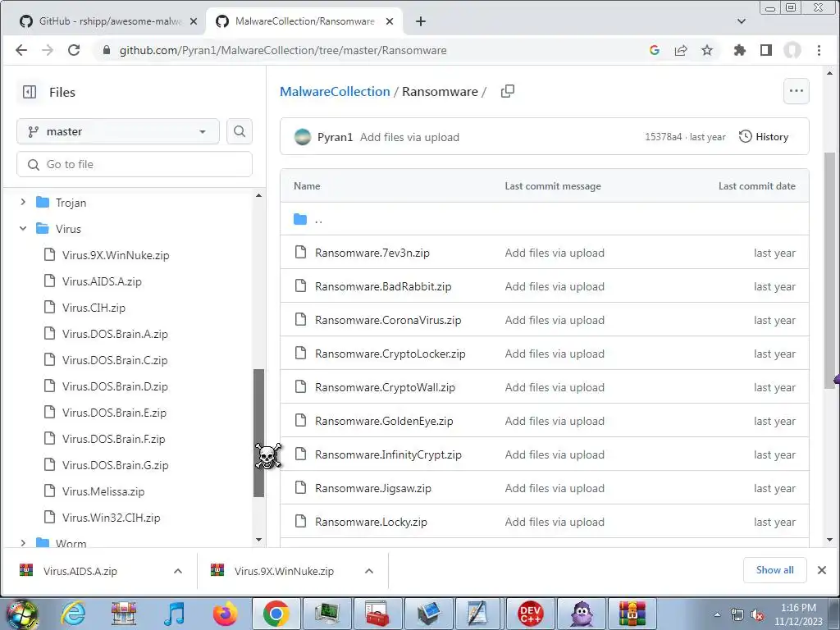The width and height of the screenshot is (840, 630).
Task: Click the Share this page icon
Action: point(681,50)
